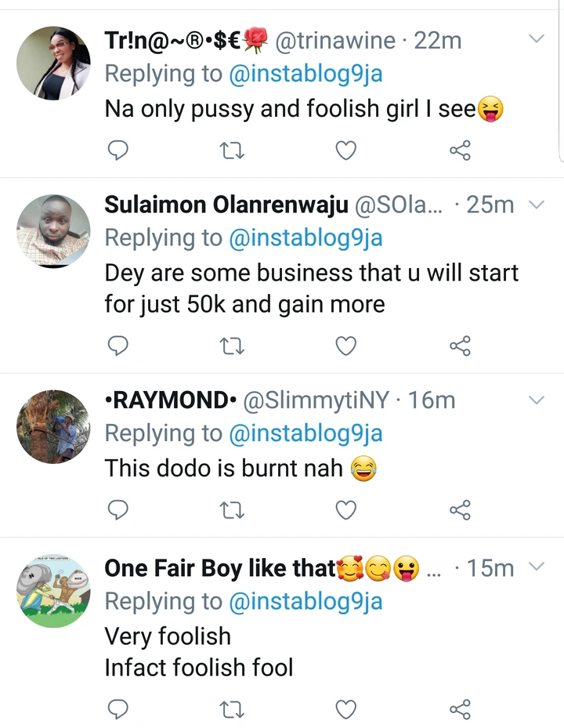Open One Fair Boy's avatar image
The width and height of the screenshot is (564, 728).
point(53,592)
